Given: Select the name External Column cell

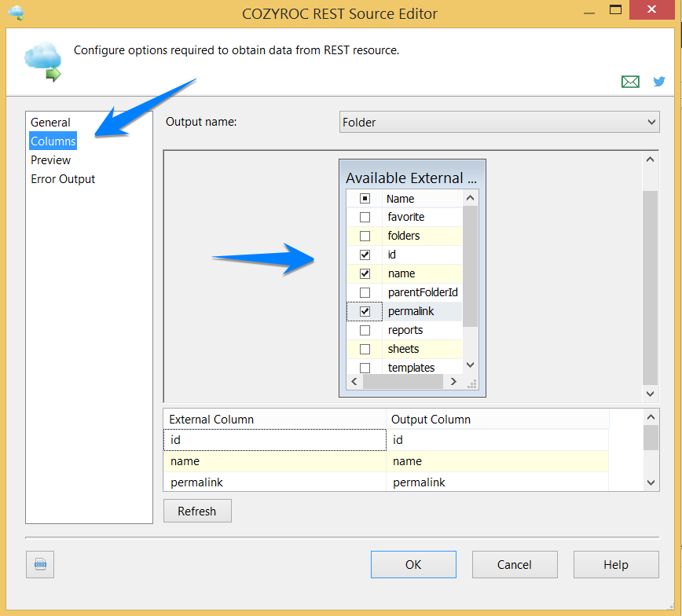Looking at the screenshot, I should tap(275, 461).
